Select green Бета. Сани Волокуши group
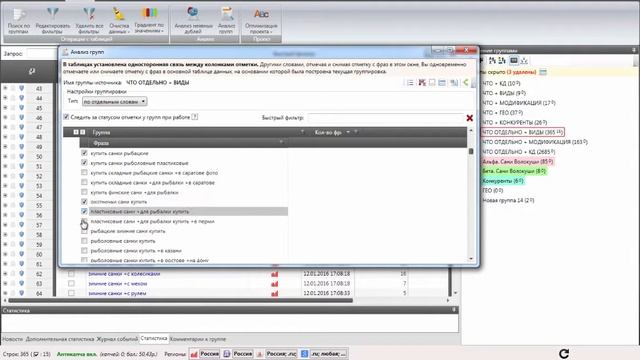 (514, 171)
